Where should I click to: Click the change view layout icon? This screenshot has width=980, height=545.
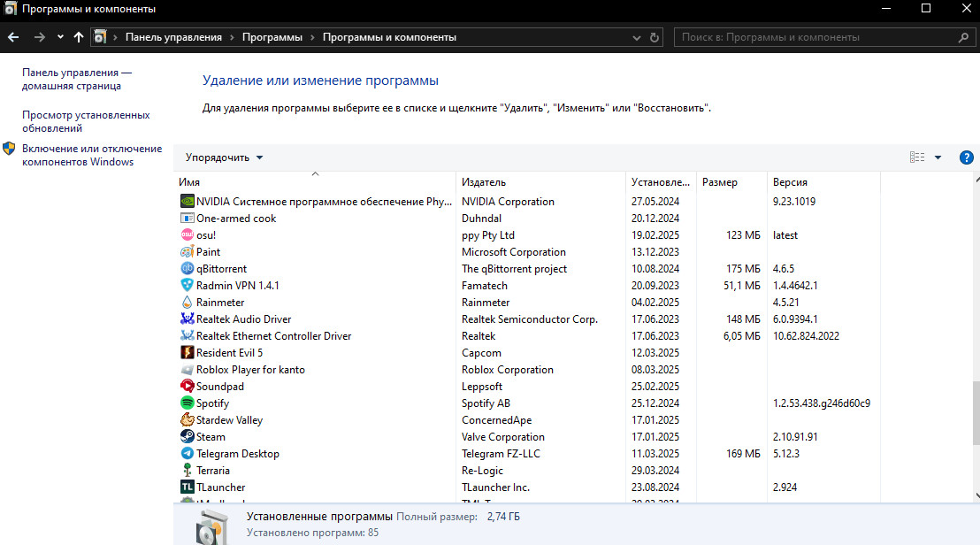pos(917,157)
